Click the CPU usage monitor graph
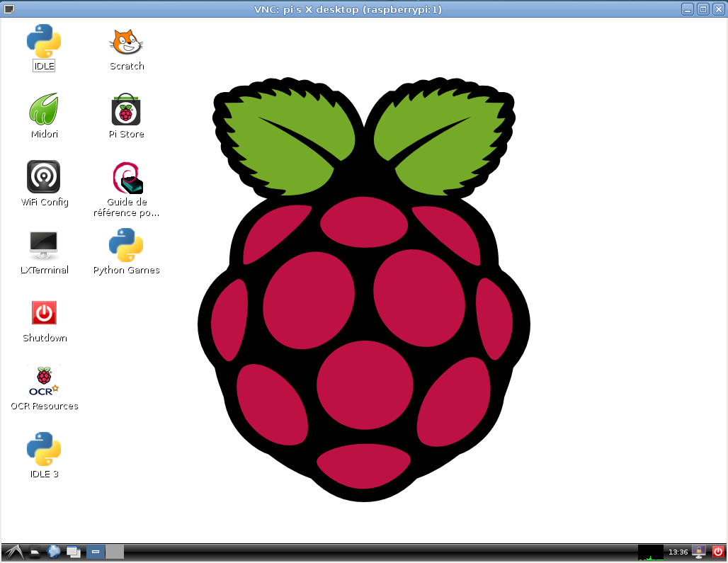Viewport: 728px width, 563px height. (x=650, y=552)
